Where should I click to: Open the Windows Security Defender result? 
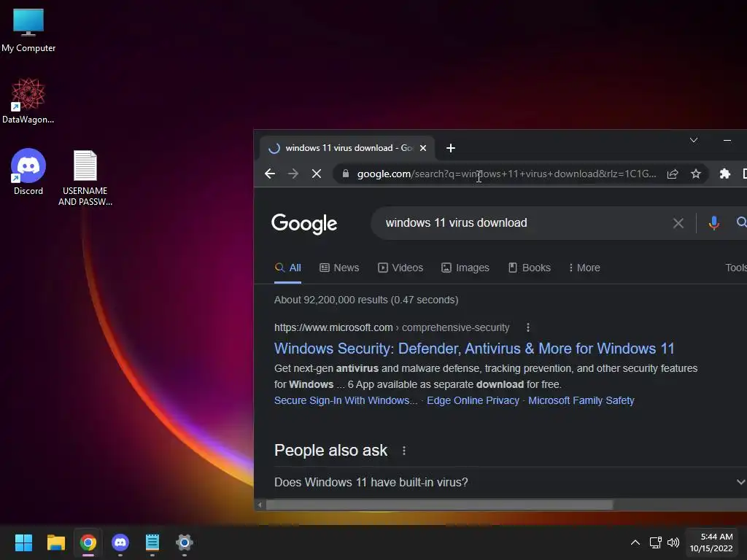(x=474, y=349)
